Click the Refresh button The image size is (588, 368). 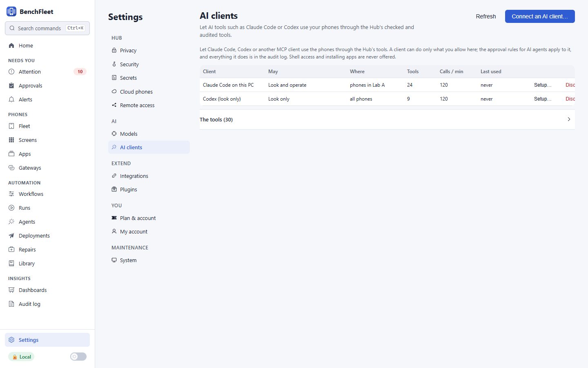486,16
